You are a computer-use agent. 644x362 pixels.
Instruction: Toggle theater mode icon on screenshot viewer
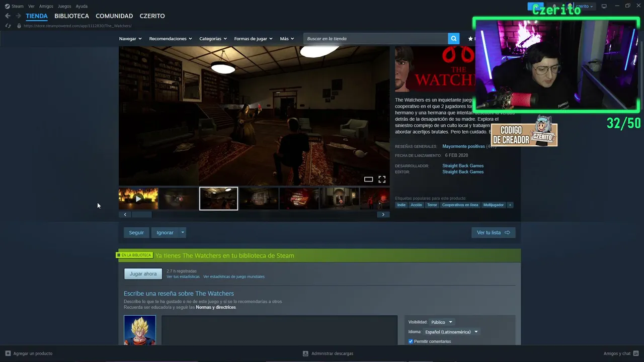(x=368, y=179)
